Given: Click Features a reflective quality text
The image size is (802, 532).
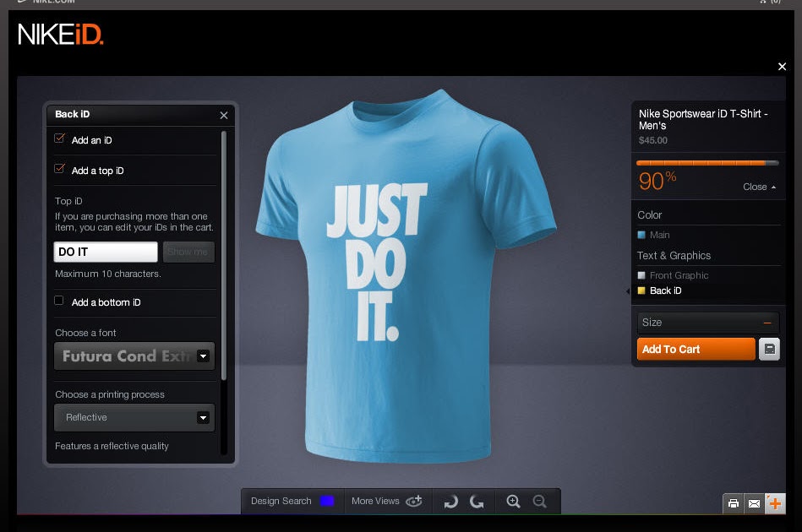Looking at the screenshot, I should [x=112, y=446].
